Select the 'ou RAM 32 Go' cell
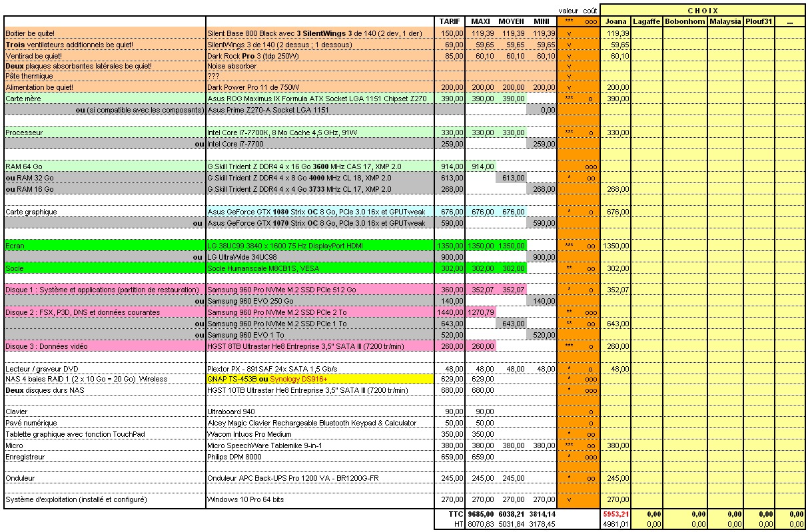The width and height of the screenshot is (808, 532). pos(105,178)
